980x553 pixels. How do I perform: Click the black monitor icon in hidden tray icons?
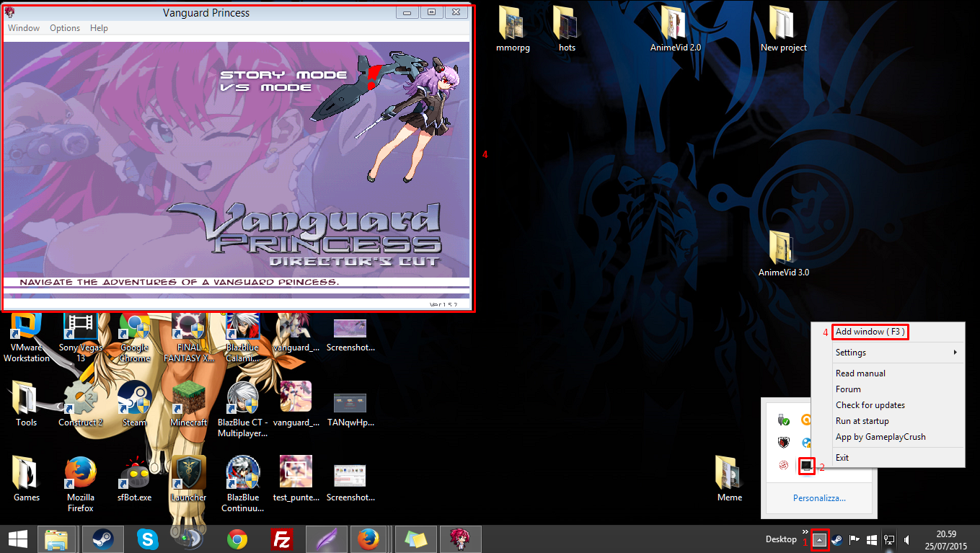point(807,466)
